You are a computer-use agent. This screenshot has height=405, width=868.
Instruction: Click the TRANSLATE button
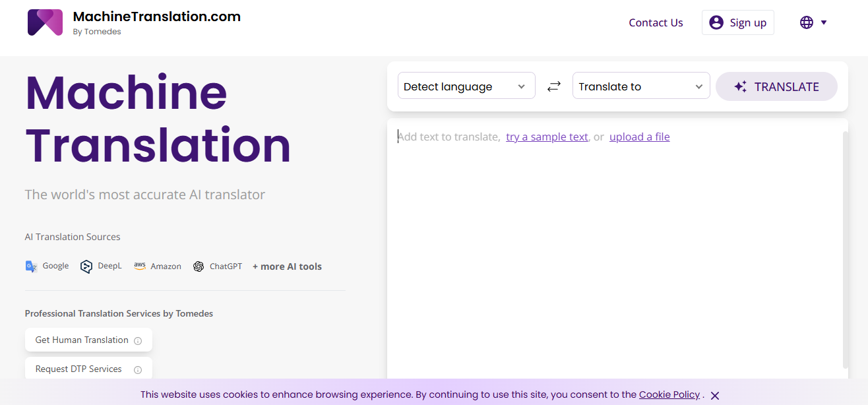[776, 86]
